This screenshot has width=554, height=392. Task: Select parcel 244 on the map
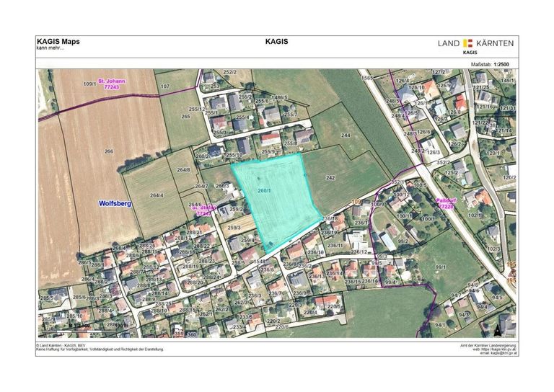(x=345, y=135)
